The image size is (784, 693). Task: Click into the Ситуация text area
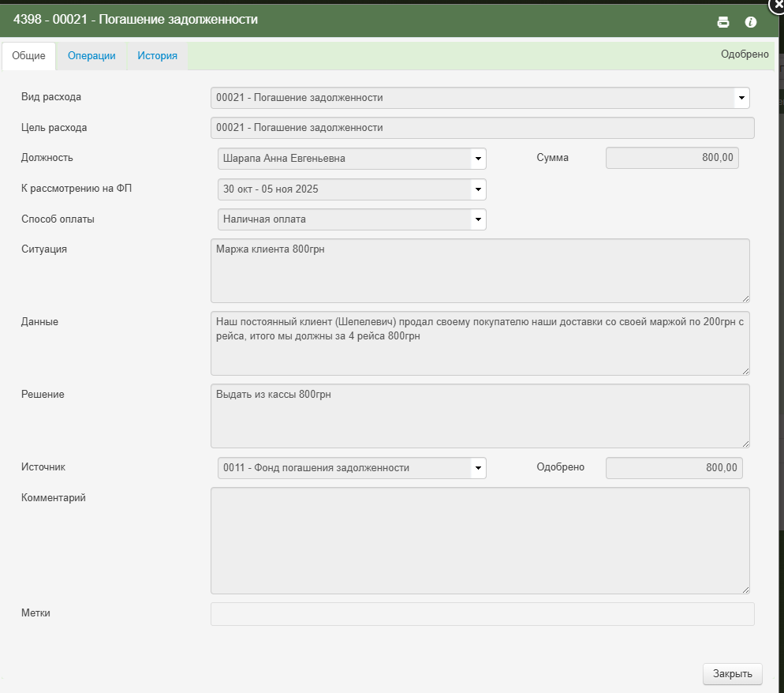480,271
